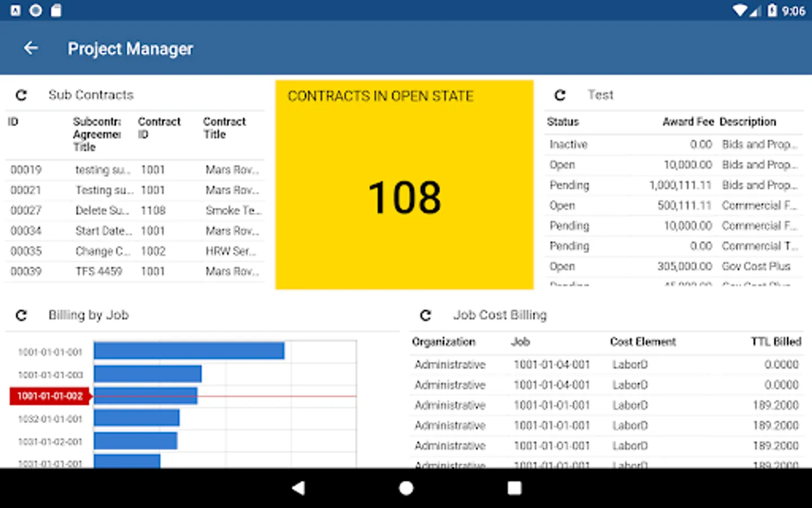This screenshot has width=812, height=508.
Task: Go back using the header arrow
Action: click(31, 49)
